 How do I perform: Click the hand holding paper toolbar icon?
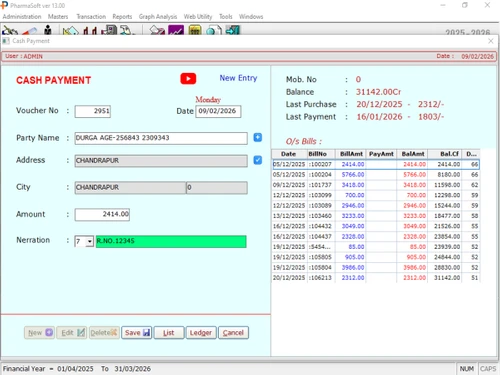coord(127,30)
